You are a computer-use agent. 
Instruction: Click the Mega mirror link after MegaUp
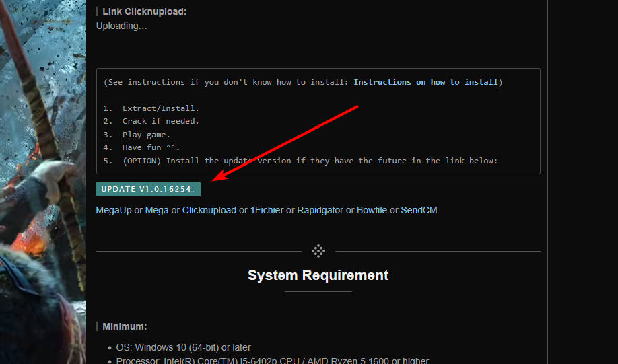(x=157, y=210)
